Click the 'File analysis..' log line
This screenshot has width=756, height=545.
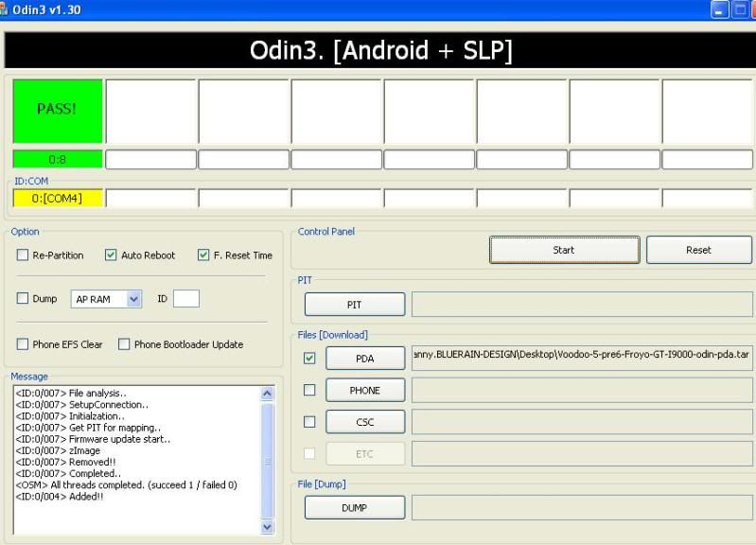pos(71,393)
